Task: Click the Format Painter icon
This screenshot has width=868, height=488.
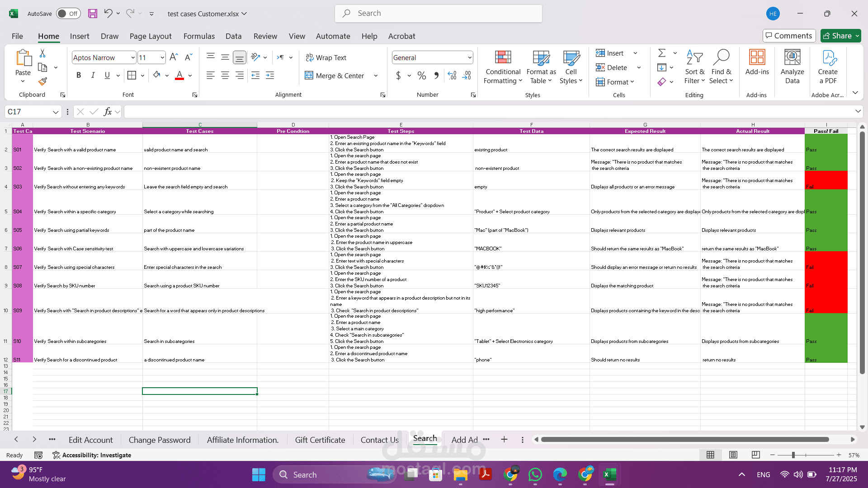Action: 42,82
